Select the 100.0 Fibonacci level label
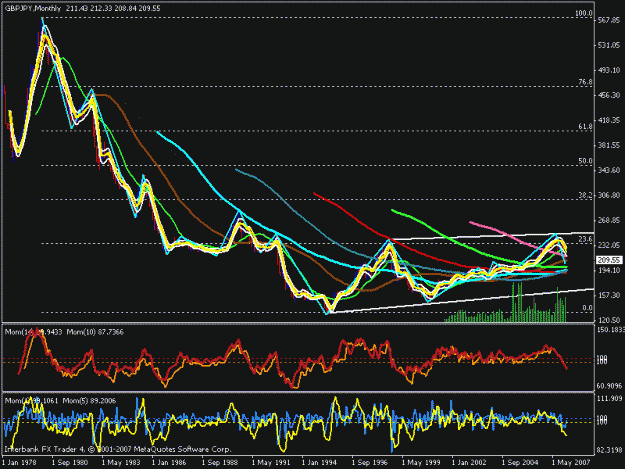 pos(584,14)
